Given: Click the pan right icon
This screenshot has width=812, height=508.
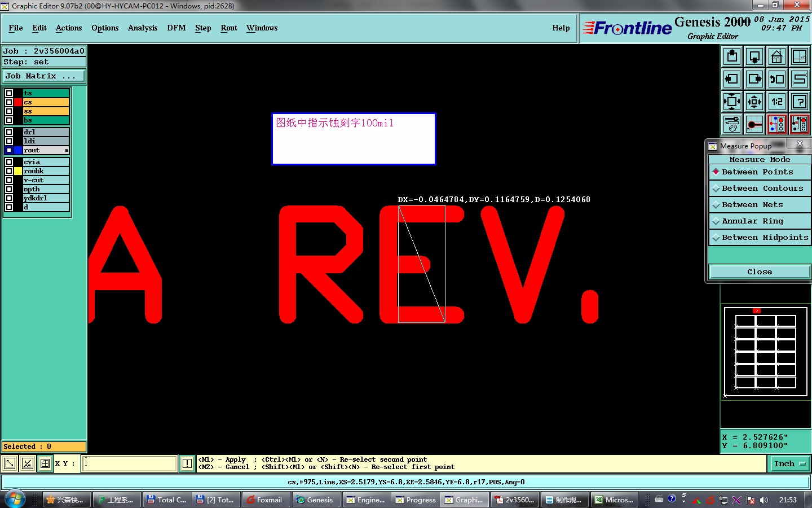Looking at the screenshot, I should (754, 79).
